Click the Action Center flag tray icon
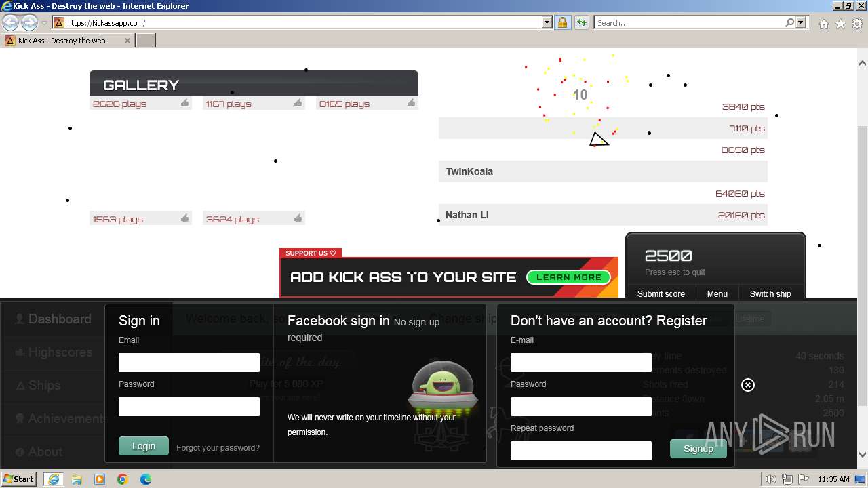Image resolution: width=868 pixels, height=488 pixels. (802, 479)
